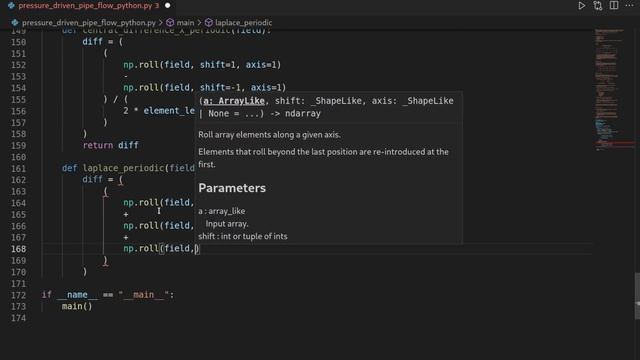
Task: Click 'np.roll(field, shift=-1, axis=1)' on line 154
Action: 205,88
